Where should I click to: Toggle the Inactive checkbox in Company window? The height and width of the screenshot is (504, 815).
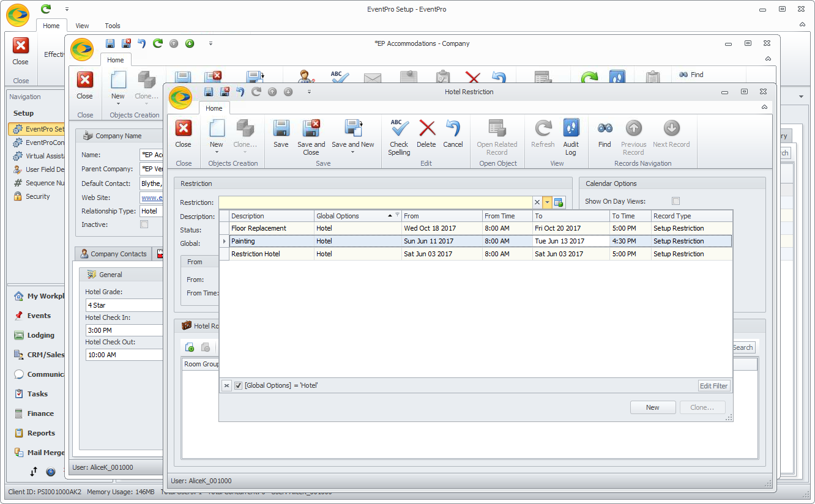(x=144, y=224)
